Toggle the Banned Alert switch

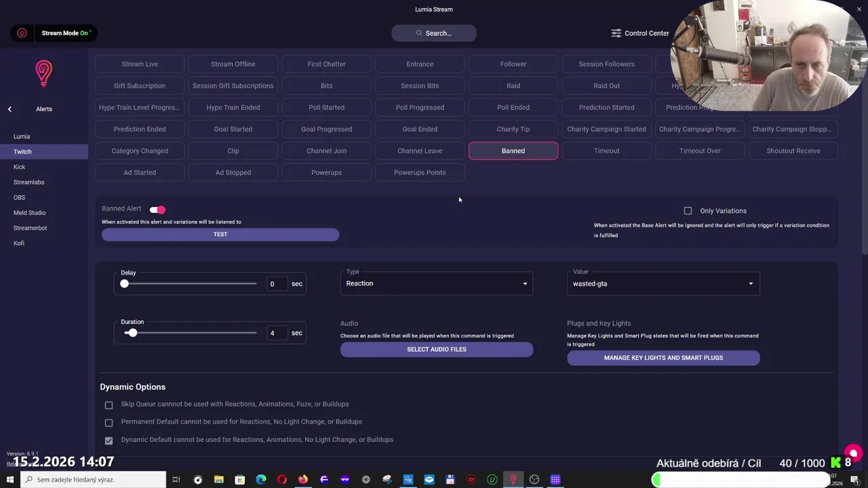tap(157, 209)
